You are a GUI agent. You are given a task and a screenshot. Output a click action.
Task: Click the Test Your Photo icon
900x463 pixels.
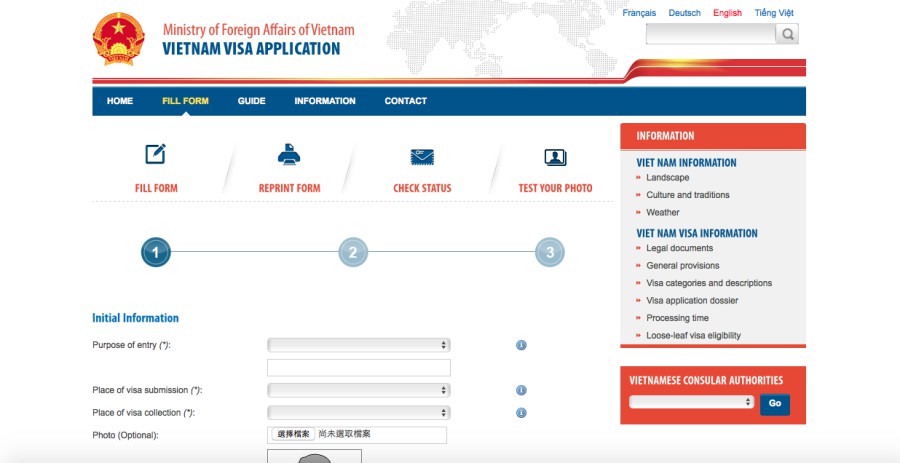(555, 157)
